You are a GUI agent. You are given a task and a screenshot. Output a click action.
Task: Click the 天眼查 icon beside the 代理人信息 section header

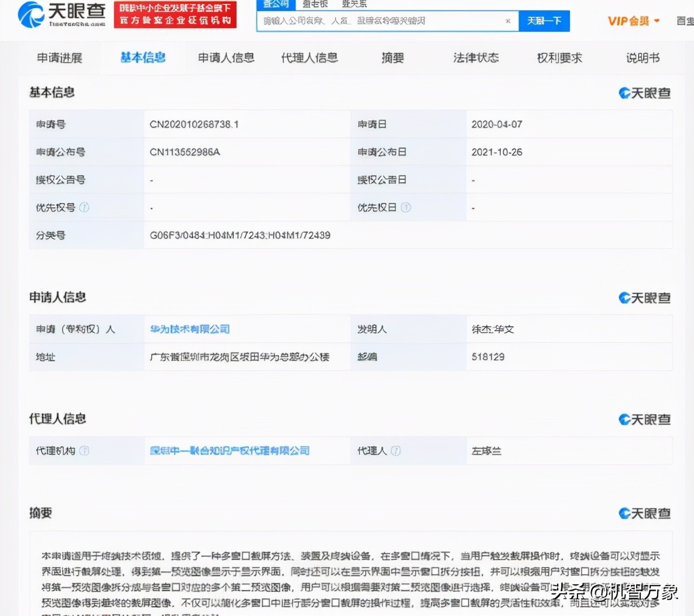[644, 419]
